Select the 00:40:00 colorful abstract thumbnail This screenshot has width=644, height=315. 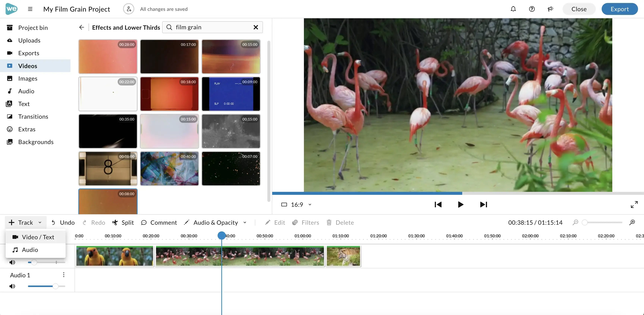click(169, 168)
